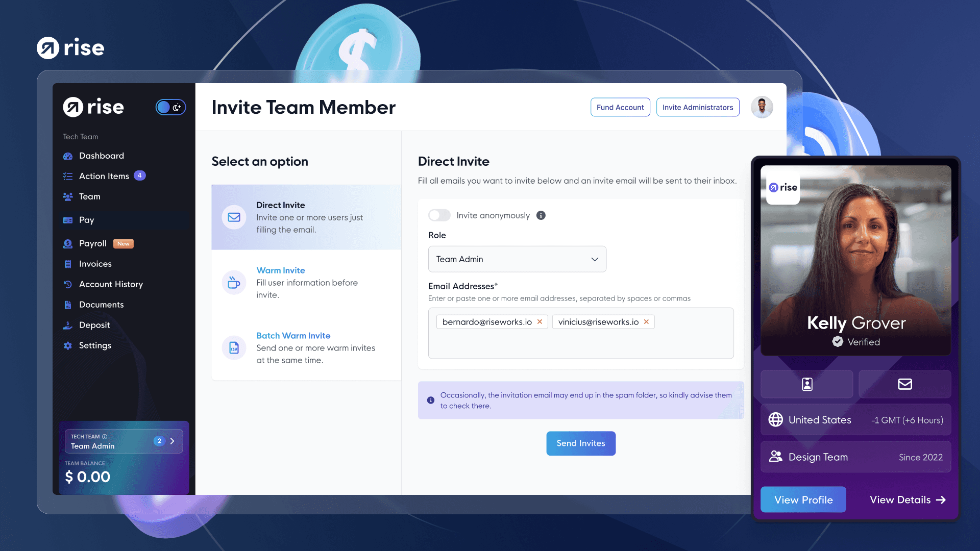This screenshot has height=551, width=980.
Task: Open the Team section
Action: point(90,197)
